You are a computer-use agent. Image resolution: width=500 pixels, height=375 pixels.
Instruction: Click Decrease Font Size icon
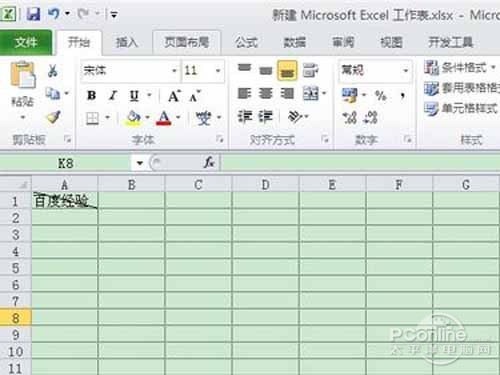point(195,96)
